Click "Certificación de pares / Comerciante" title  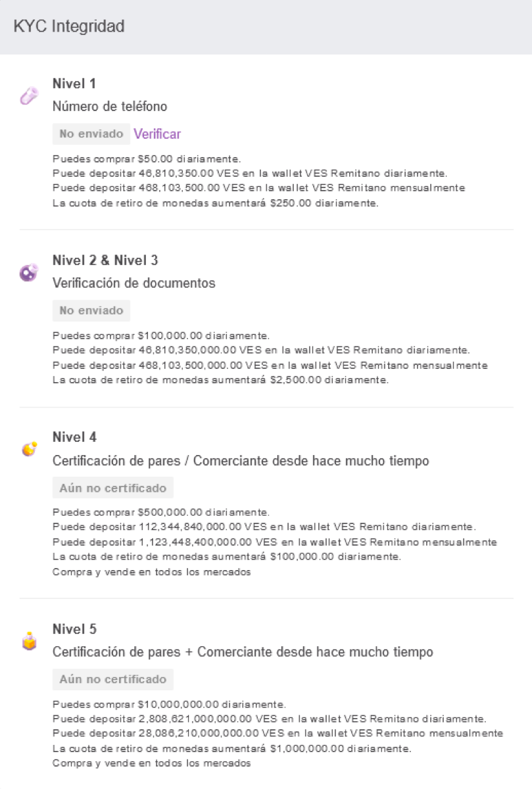(x=241, y=461)
